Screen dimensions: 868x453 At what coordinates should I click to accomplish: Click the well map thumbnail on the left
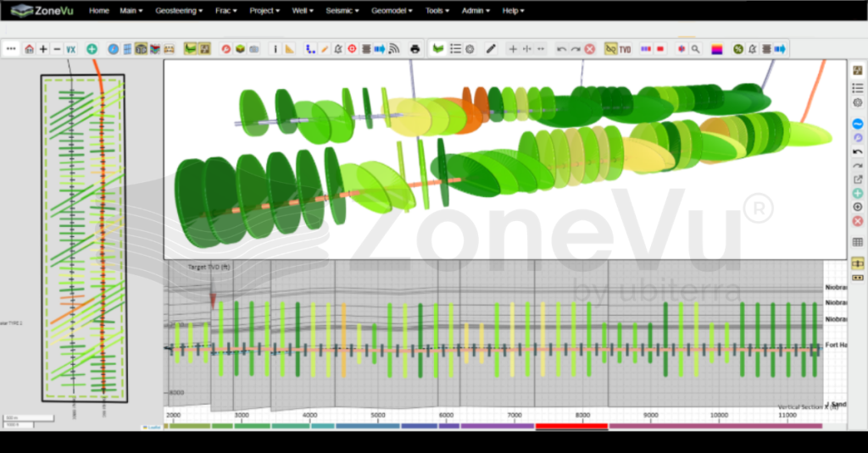point(84,239)
